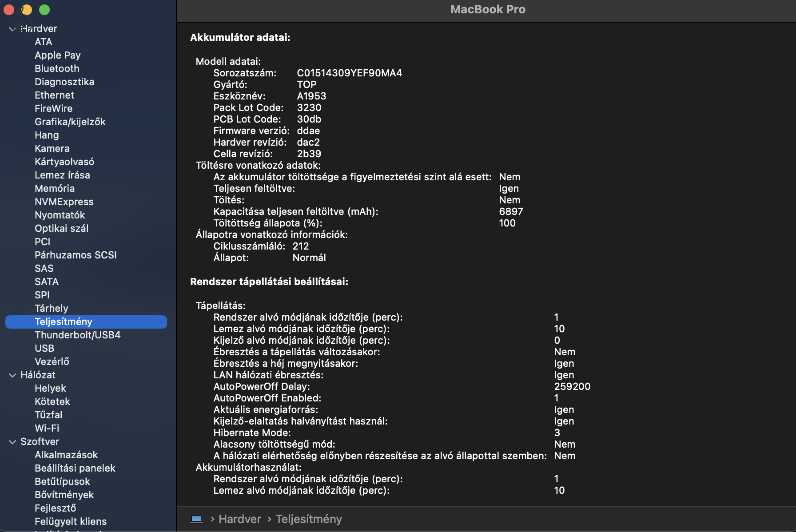Select the Hang entry
Image resolution: width=796 pixels, height=532 pixels.
[x=47, y=135]
